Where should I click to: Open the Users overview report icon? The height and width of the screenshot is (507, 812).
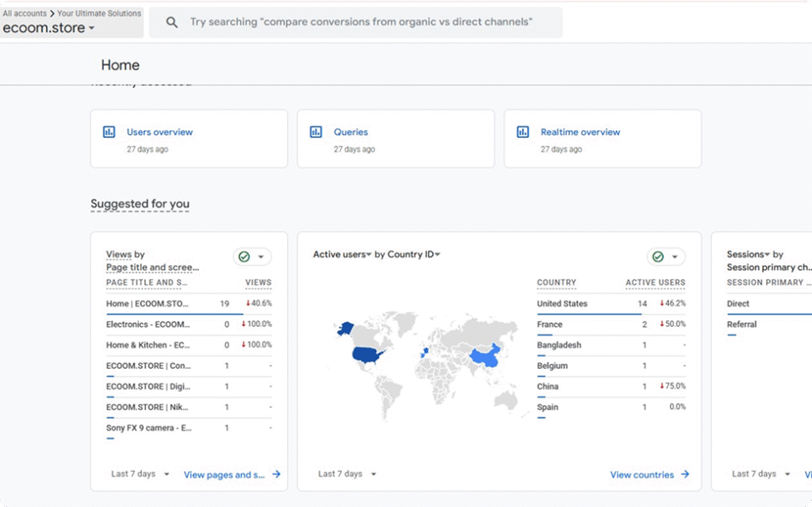coord(109,132)
